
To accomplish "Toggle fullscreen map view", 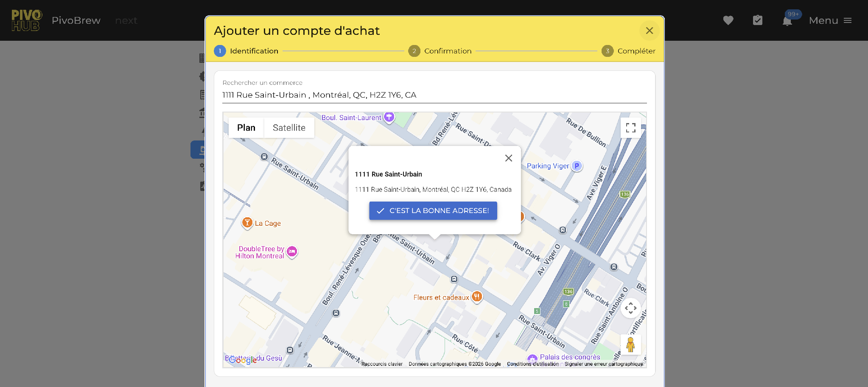I will pos(630,128).
